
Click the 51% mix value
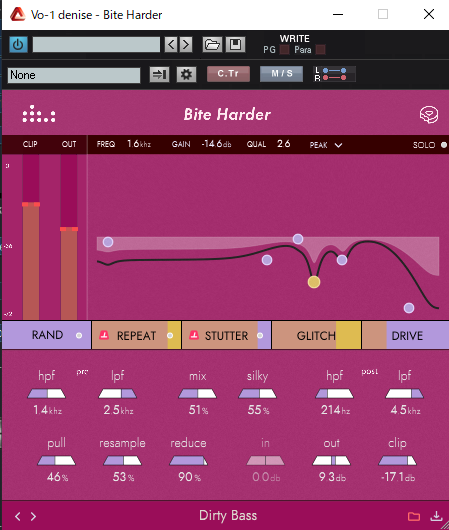pos(198,410)
